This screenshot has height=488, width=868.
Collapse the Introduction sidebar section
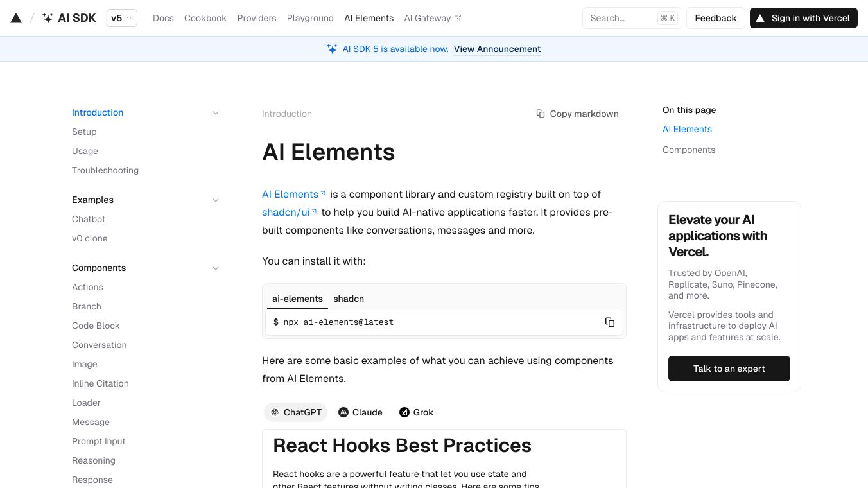click(216, 113)
